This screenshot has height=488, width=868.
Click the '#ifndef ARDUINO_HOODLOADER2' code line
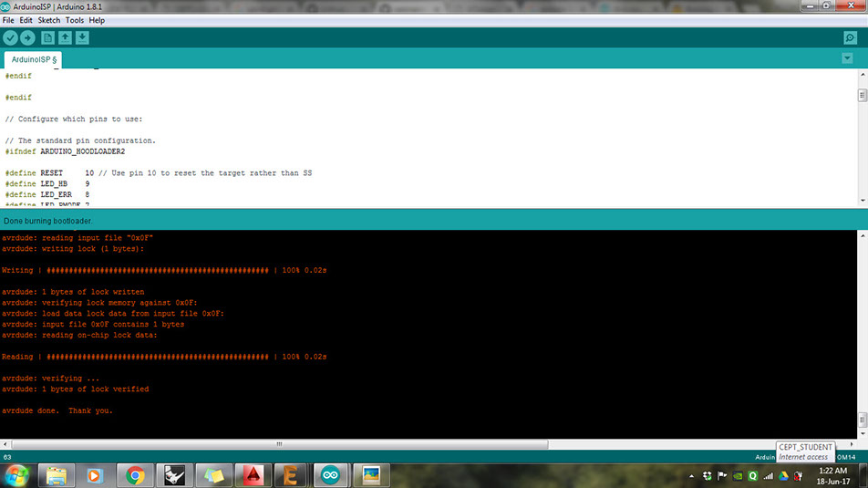pos(65,151)
